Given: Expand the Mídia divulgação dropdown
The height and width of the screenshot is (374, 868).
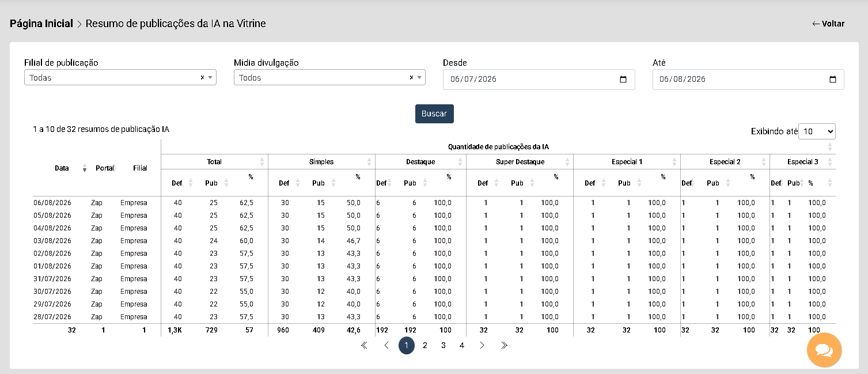Looking at the screenshot, I should (419, 77).
